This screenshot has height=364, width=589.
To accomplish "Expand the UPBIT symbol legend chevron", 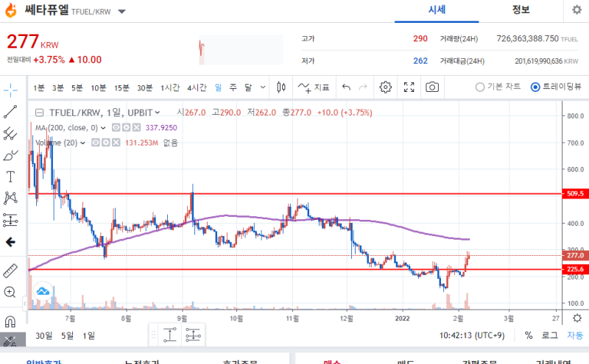I will (158, 113).
